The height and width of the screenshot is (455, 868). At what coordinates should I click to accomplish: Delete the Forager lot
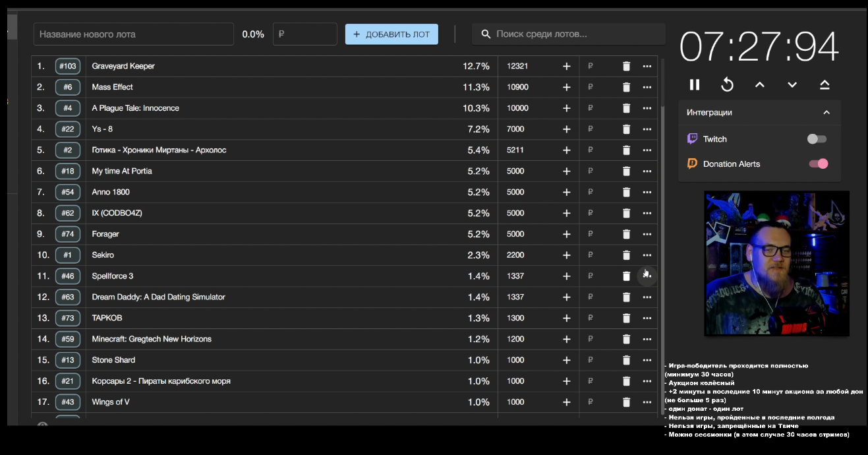tap(626, 234)
